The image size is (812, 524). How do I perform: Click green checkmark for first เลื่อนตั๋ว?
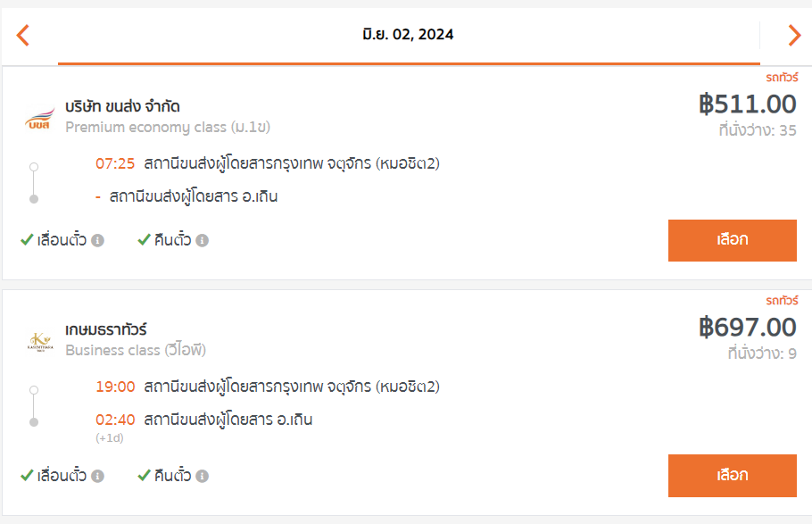tap(27, 240)
